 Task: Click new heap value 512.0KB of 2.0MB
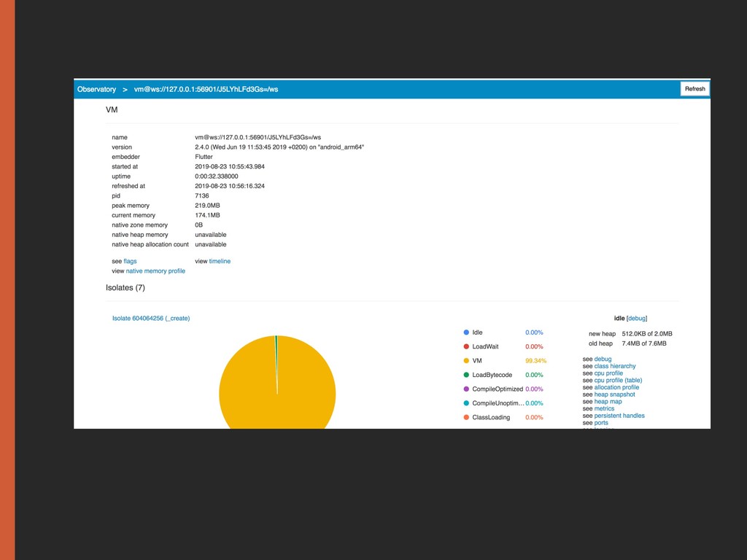point(647,334)
